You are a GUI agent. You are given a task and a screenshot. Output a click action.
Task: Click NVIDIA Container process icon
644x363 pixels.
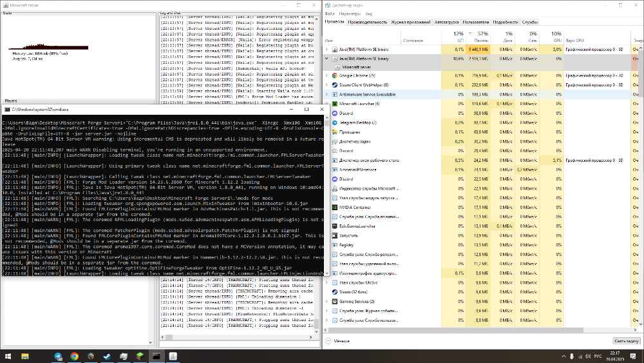(335, 208)
